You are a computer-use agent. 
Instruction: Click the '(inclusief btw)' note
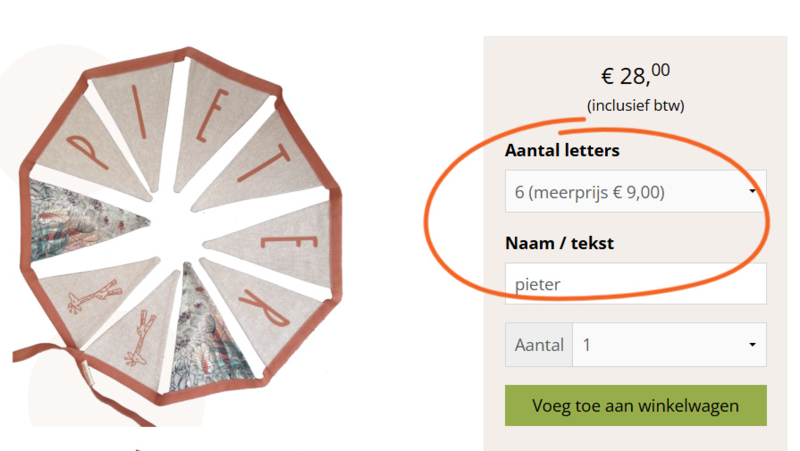(636, 106)
